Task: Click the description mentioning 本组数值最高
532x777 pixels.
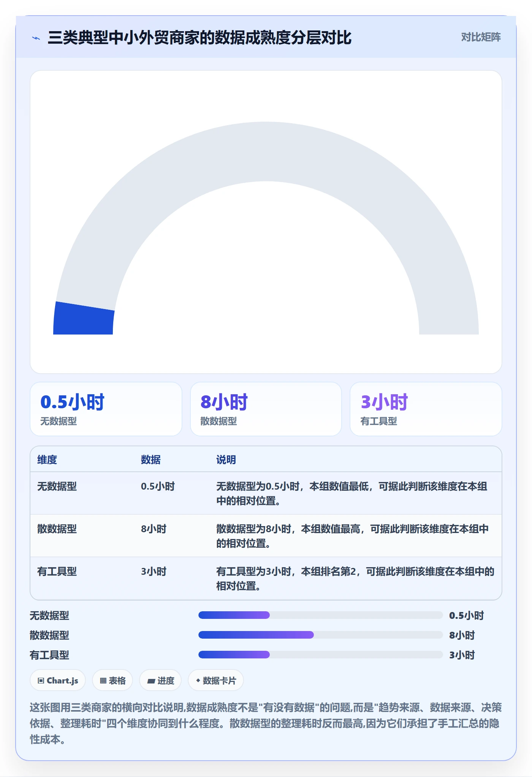Action: [352, 536]
